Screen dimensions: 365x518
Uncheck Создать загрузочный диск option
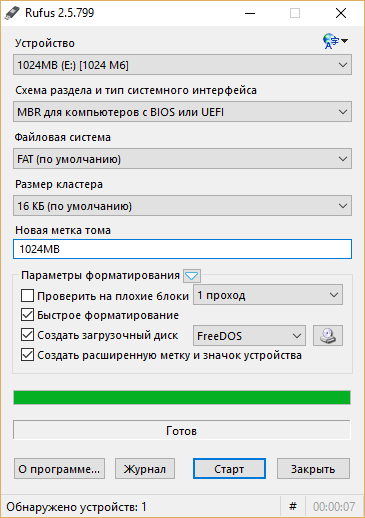(27, 335)
